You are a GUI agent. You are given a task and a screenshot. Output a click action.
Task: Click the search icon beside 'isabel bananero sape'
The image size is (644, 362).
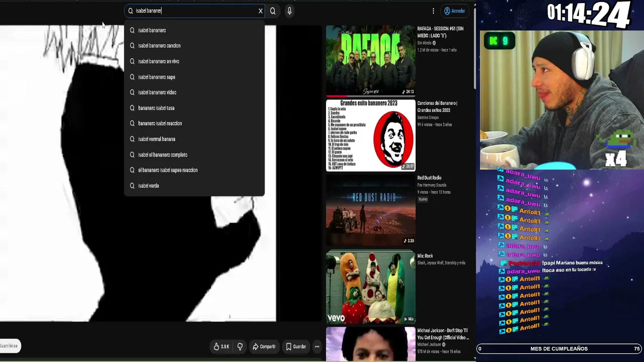[x=132, y=77]
